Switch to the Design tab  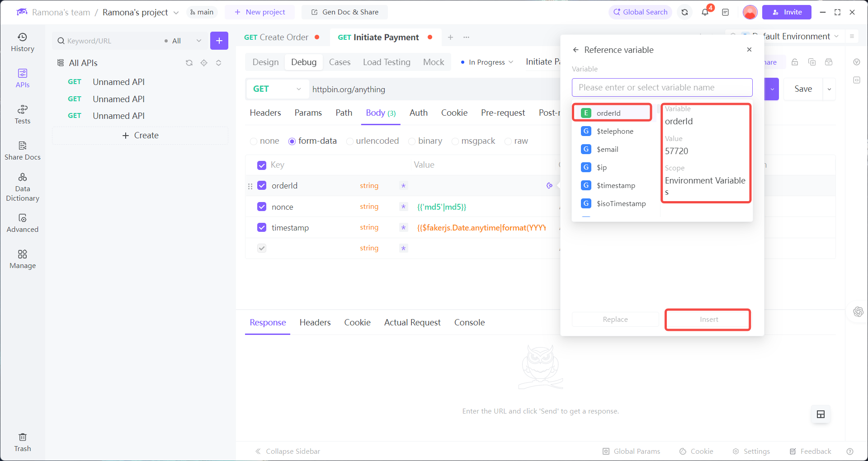(x=265, y=62)
